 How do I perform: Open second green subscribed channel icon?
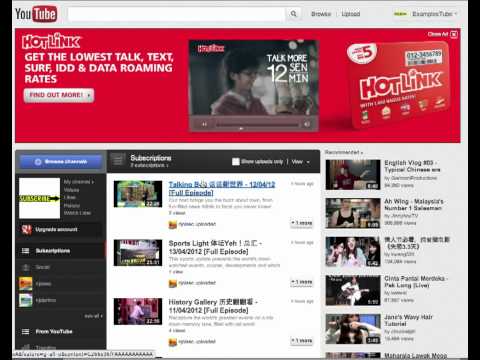tap(26, 300)
